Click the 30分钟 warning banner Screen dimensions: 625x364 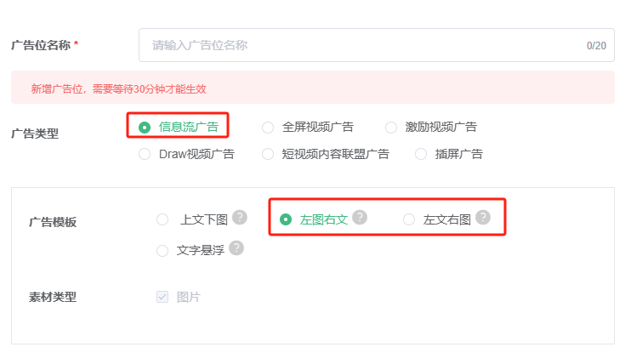pos(313,88)
